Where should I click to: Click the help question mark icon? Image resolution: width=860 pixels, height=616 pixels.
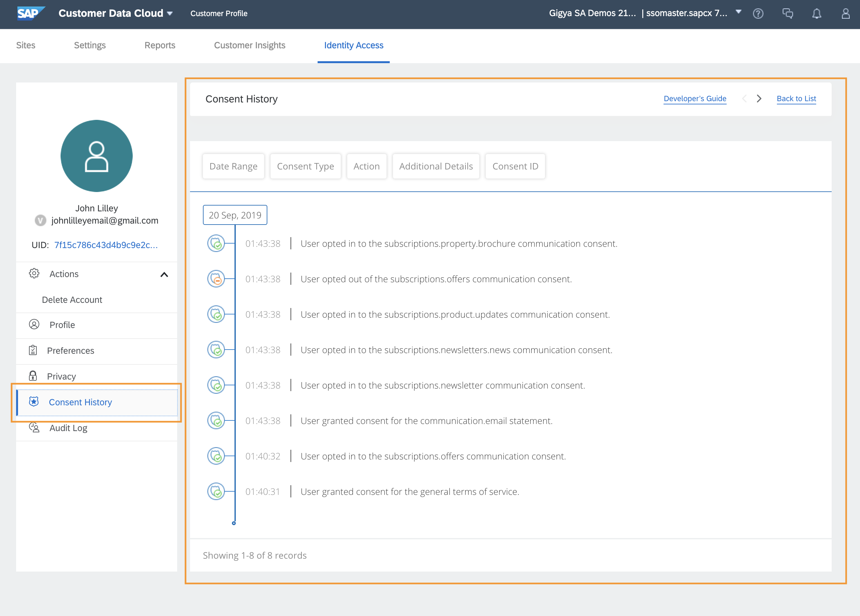(758, 14)
